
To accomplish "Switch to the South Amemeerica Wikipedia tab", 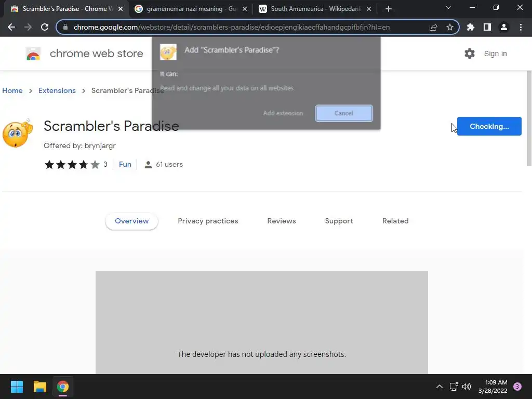I will (315, 9).
